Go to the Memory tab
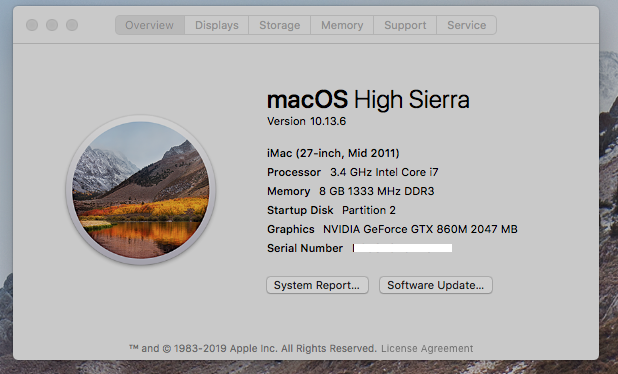Screen dimensions: 618x374 coord(342,25)
